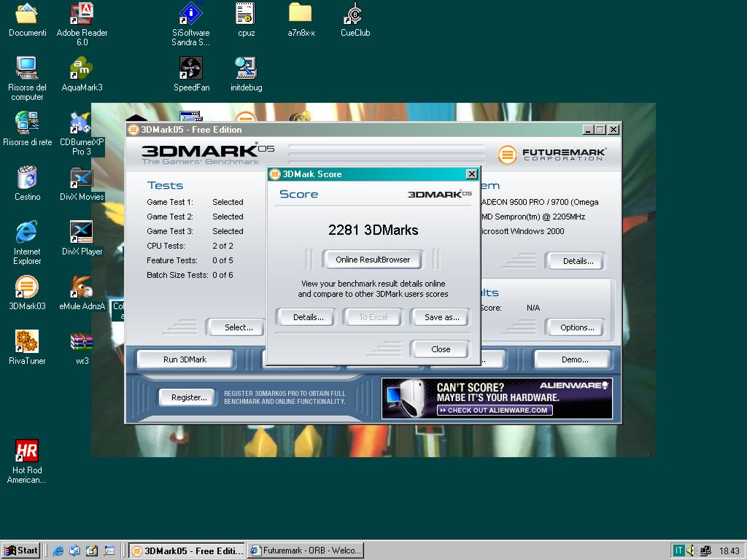Open the cpuz desktop file
The height and width of the screenshot is (560, 747).
tap(246, 20)
